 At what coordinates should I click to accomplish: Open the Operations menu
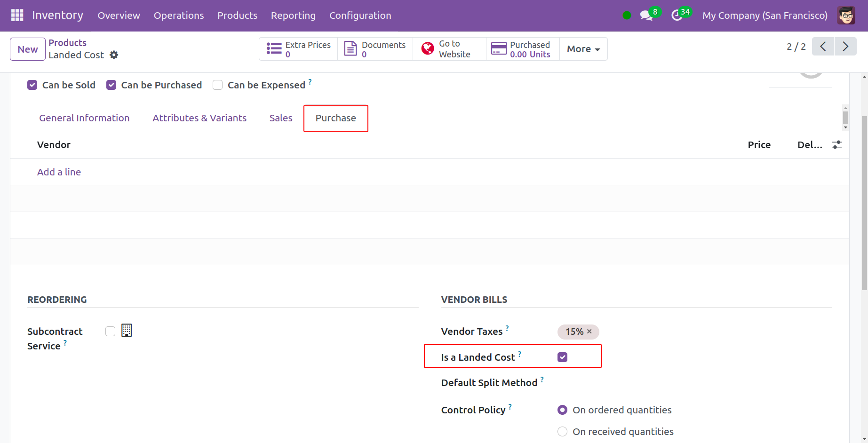coord(179,16)
